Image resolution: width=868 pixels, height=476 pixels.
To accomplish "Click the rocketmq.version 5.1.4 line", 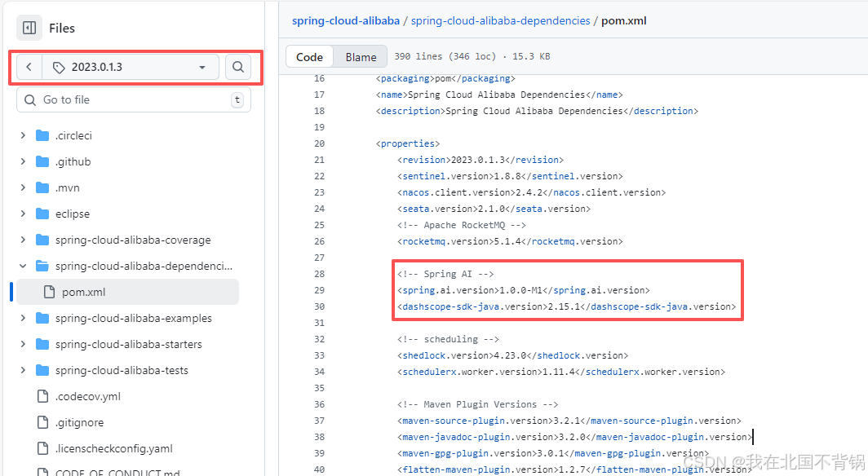I will [510, 241].
